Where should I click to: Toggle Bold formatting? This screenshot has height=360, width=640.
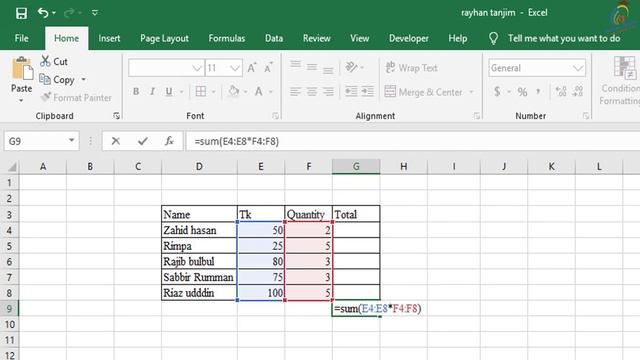tap(136, 92)
